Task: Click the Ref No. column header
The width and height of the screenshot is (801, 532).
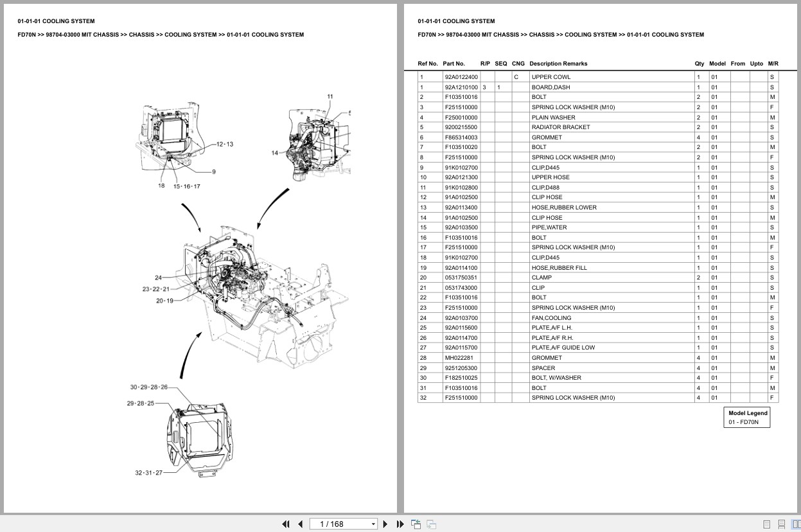Action: click(428, 64)
